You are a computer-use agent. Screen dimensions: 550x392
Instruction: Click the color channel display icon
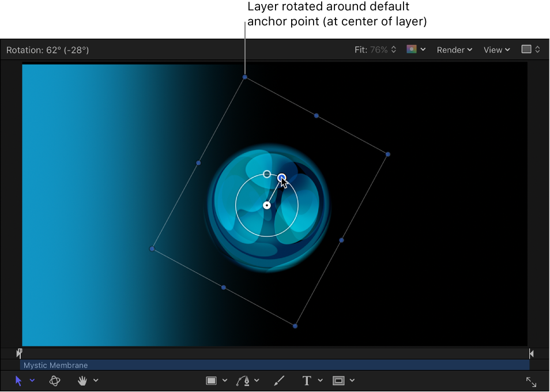click(x=412, y=50)
